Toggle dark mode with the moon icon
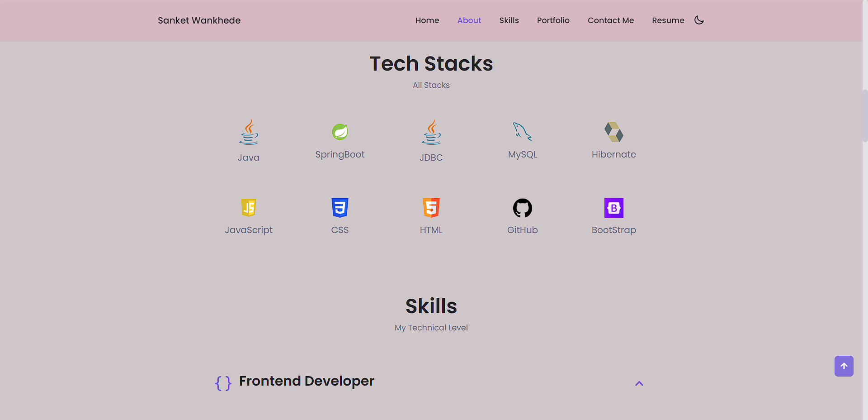The width and height of the screenshot is (868, 420). click(x=699, y=20)
